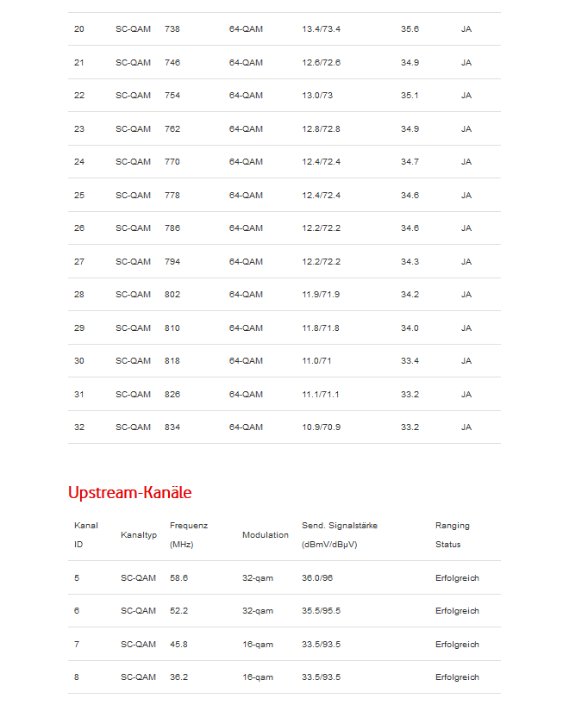Click the Frequenz (MHz) column header
Viewport: 588px width, 711px height.
[x=188, y=534]
